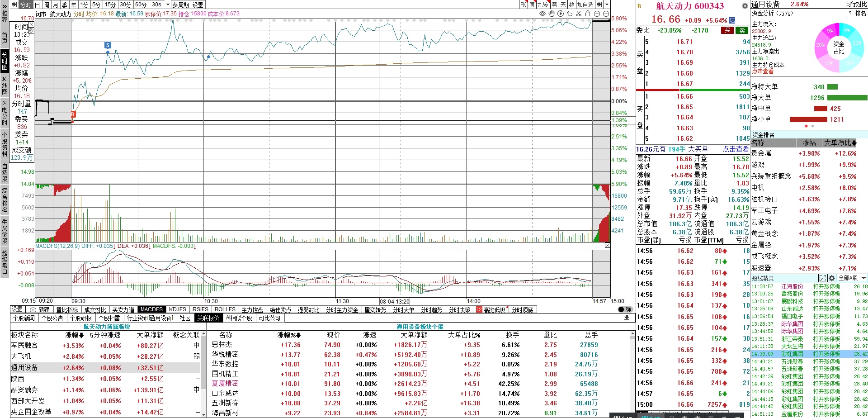Screen dimensions: 868x418
Task: Click the zoom-out minus circle icon
Action: (x=606, y=14)
